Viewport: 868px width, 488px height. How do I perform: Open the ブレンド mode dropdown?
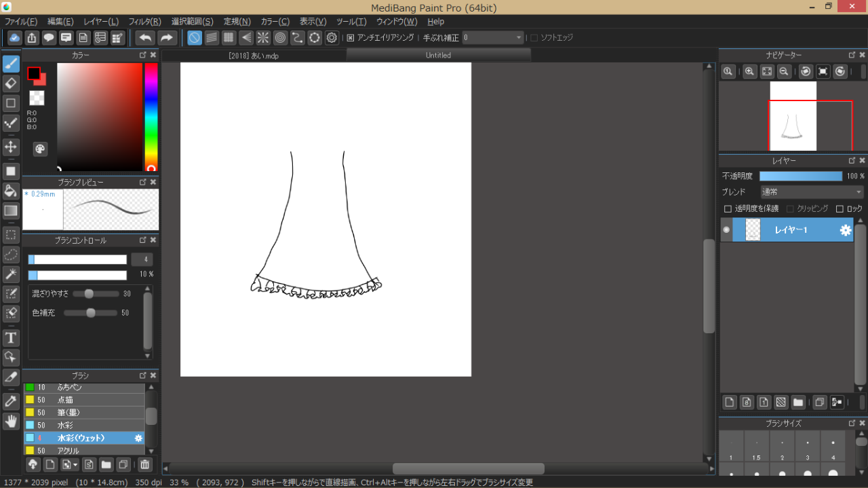point(811,192)
